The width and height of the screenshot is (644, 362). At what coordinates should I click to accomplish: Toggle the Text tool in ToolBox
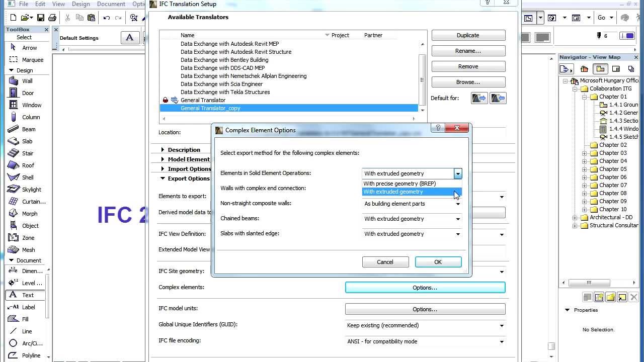[25, 295]
